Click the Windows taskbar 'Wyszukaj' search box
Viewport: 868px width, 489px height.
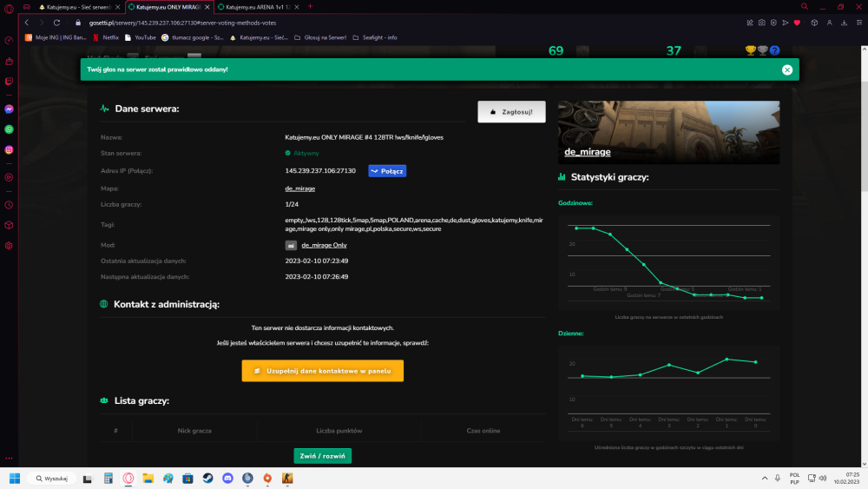click(x=52, y=479)
